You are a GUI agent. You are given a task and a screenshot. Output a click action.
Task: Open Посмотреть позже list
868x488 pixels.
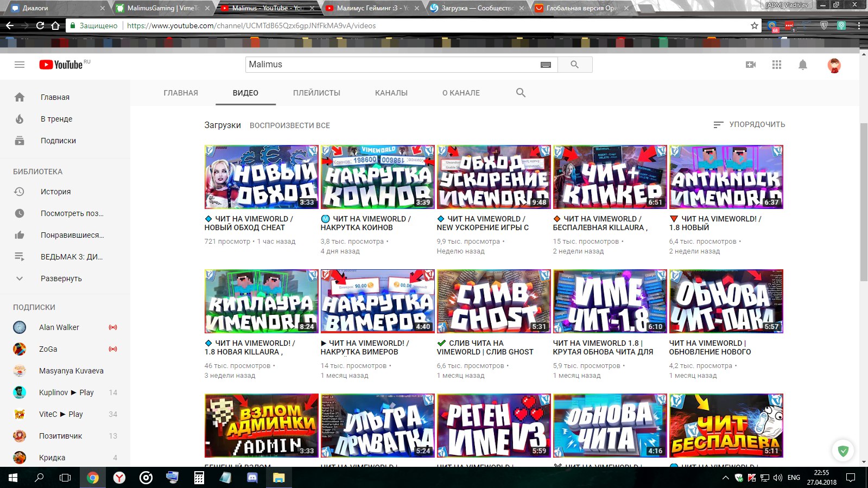coord(65,213)
